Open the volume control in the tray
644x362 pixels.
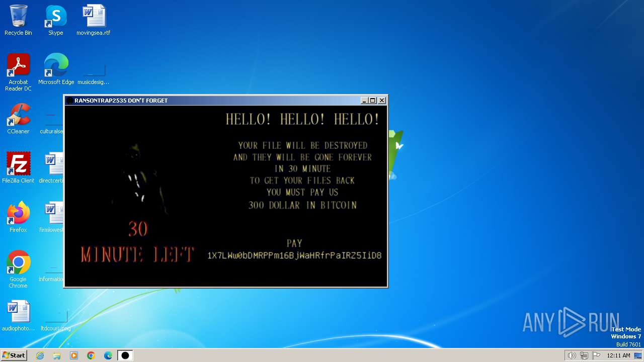pyautogui.click(x=572, y=355)
